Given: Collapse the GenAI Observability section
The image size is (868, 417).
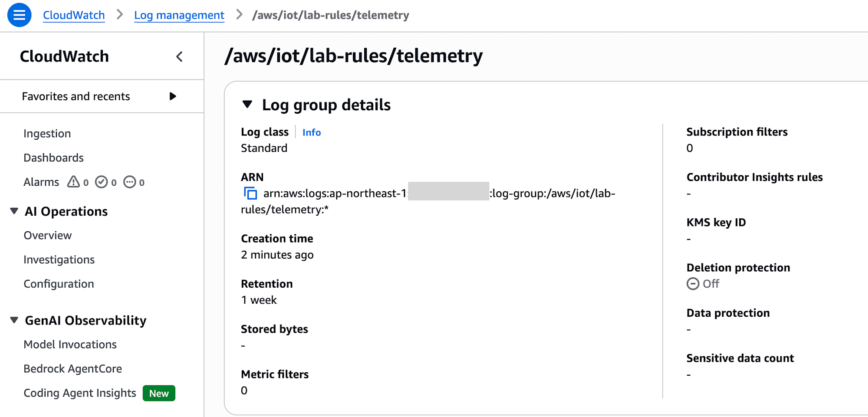Looking at the screenshot, I should [14, 320].
